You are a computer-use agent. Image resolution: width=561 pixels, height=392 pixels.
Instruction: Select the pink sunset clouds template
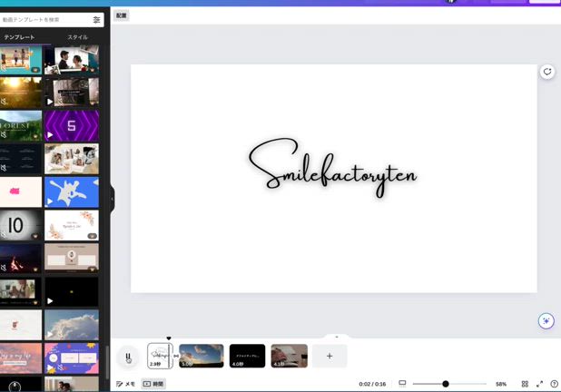click(21, 358)
